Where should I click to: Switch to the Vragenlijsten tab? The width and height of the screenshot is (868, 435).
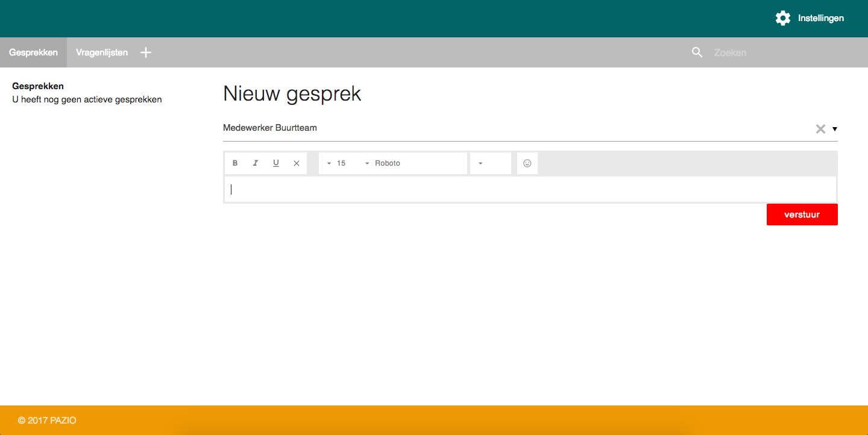[102, 52]
